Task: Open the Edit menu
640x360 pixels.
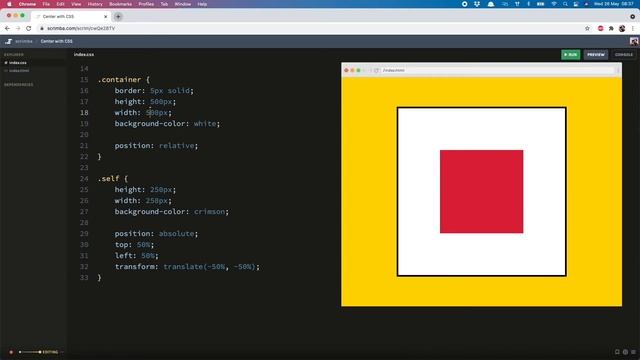Action: point(60,4)
